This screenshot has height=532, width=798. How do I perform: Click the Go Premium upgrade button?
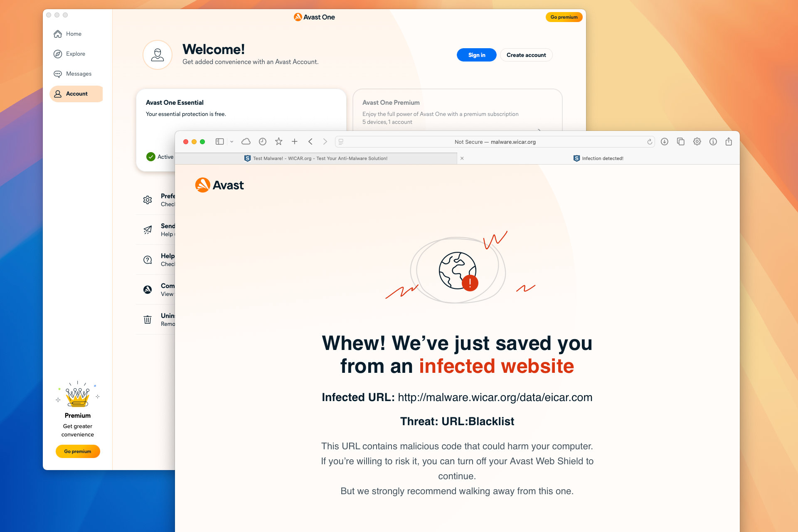[563, 16]
